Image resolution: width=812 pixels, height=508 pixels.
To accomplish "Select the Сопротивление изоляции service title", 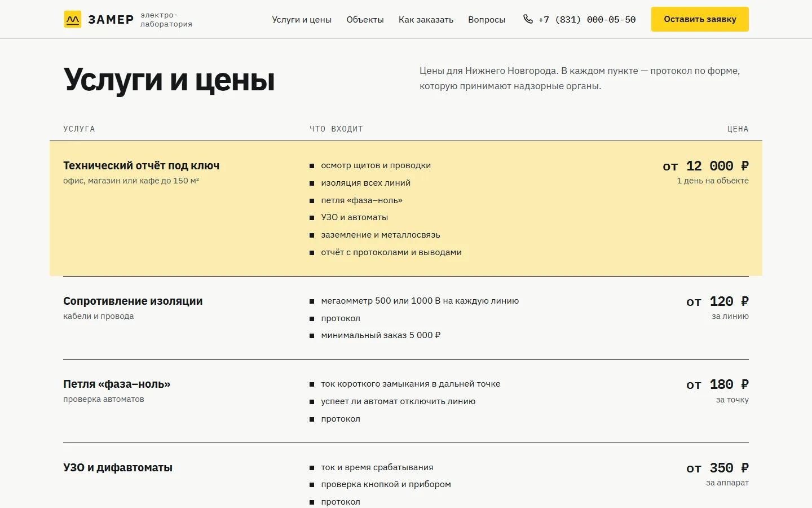I will click(x=133, y=301).
